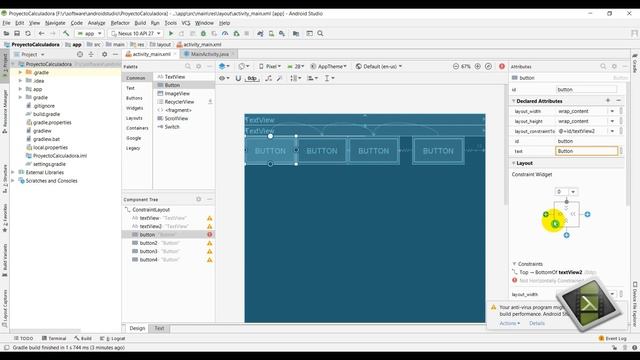Show layout errors via red error icon
The width and height of the screenshot is (640, 360).
click(x=502, y=66)
